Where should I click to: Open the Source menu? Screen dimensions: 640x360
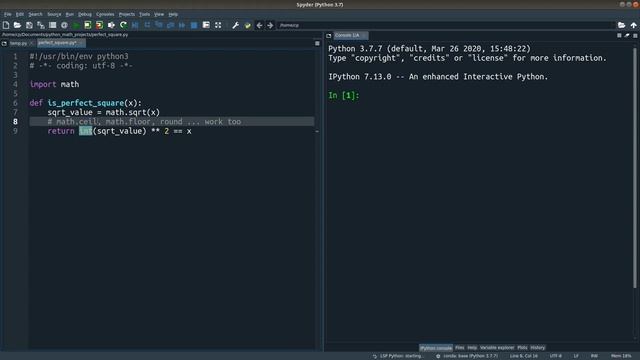54,14
